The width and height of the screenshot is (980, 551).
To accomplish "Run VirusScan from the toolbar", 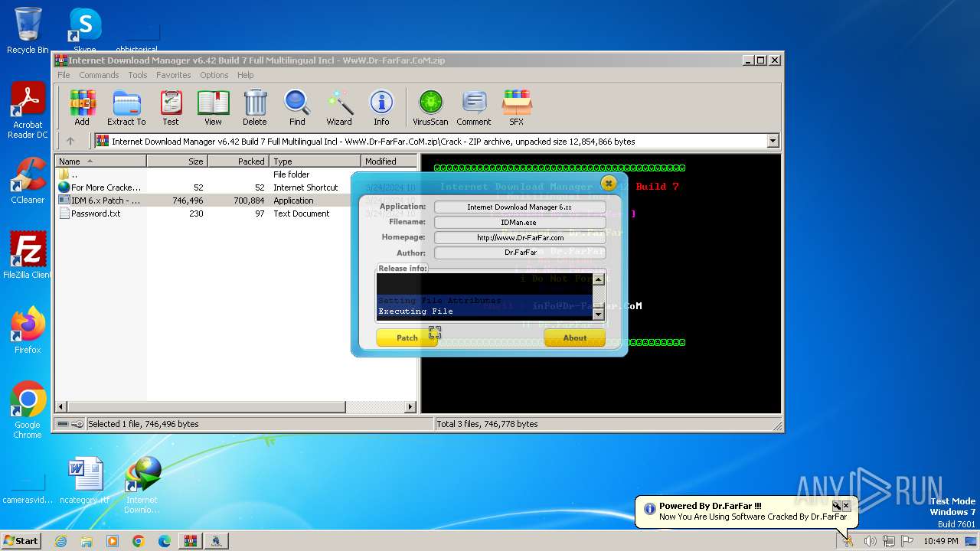I will point(430,108).
